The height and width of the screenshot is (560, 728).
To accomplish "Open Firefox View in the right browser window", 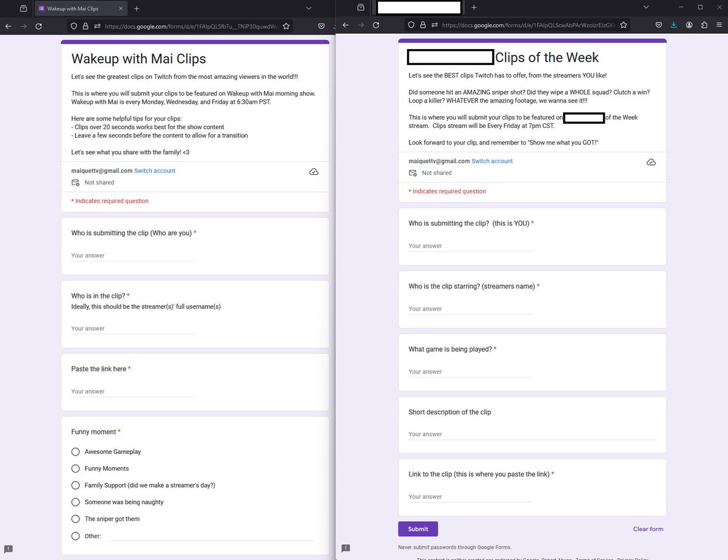I will pyautogui.click(x=361, y=7).
